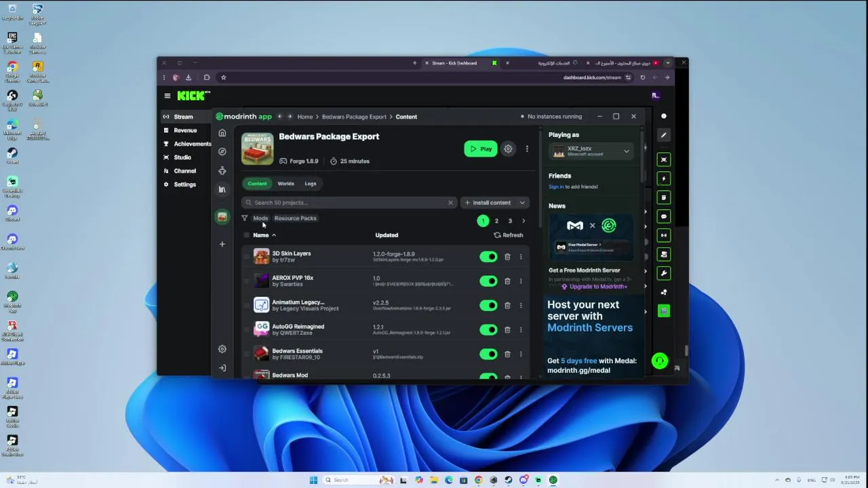This screenshot has width=868, height=488.
Task: Delete Animatium Legacy mod
Action: pos(507,306)
